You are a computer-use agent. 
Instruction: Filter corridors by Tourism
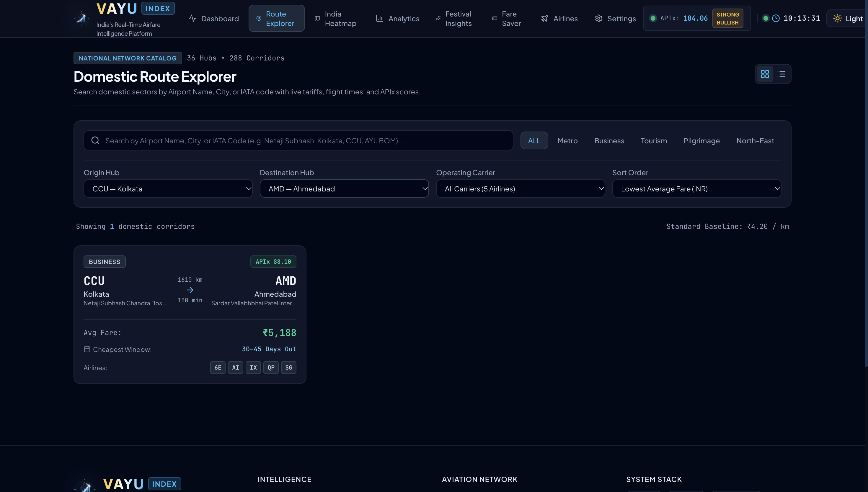(654, 141)
